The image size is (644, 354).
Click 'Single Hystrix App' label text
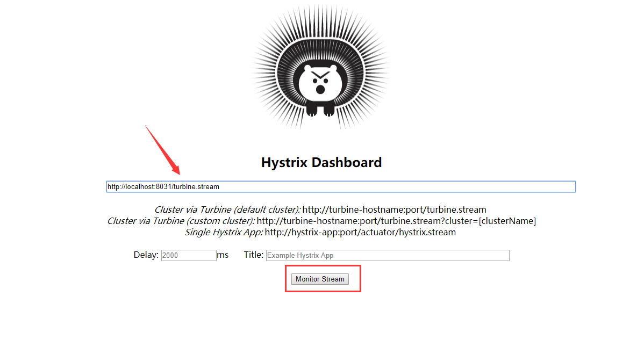click(x=224, y=233)
